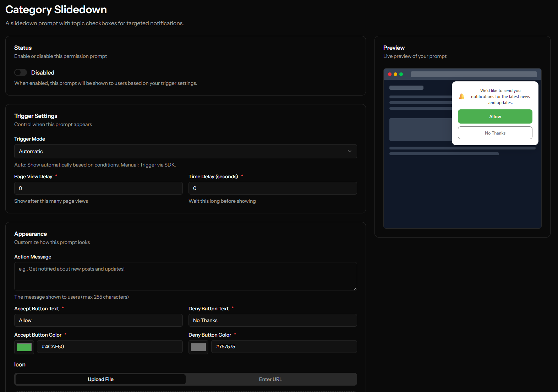
Task: Click 'Show after this many page views' hint
Action: pyautogui.click(x=51, y=201)
